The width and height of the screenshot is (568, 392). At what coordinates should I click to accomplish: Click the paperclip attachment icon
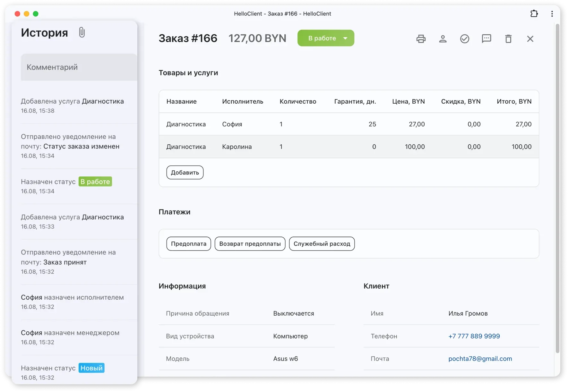(x=82, y=32)
